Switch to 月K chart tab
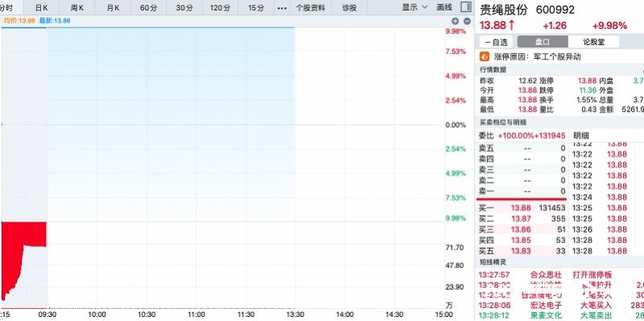 (x=113, y=8)
